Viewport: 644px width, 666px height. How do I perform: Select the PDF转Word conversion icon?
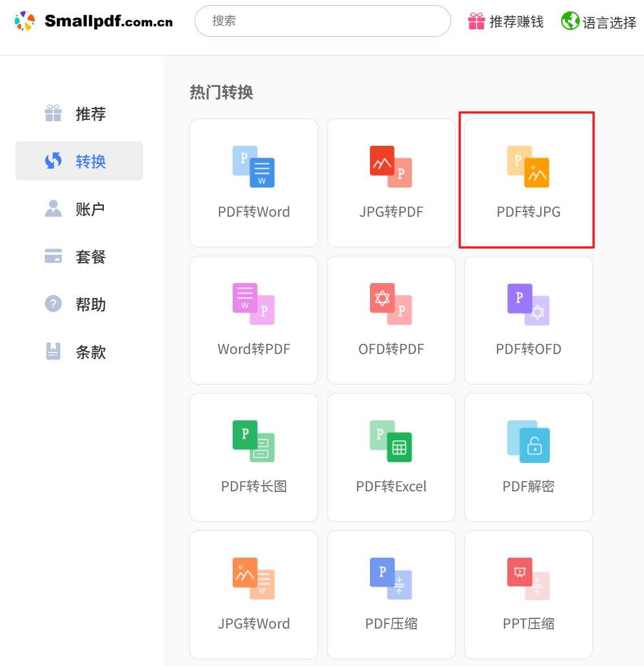[254, 166]
